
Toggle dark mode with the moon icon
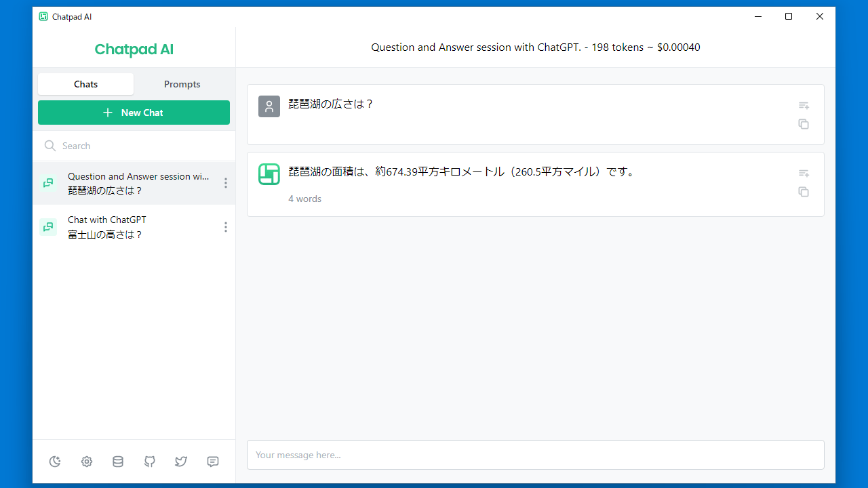click(55, 462)
